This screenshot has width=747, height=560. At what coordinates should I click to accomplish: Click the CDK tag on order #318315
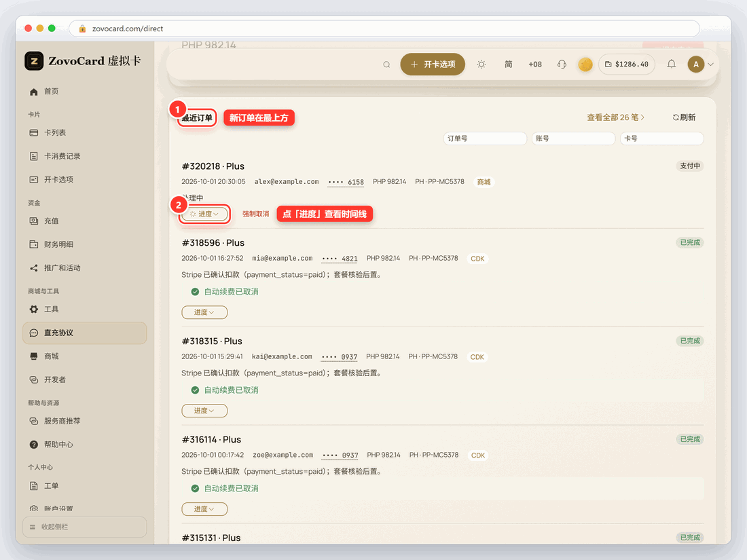point(477,357)
